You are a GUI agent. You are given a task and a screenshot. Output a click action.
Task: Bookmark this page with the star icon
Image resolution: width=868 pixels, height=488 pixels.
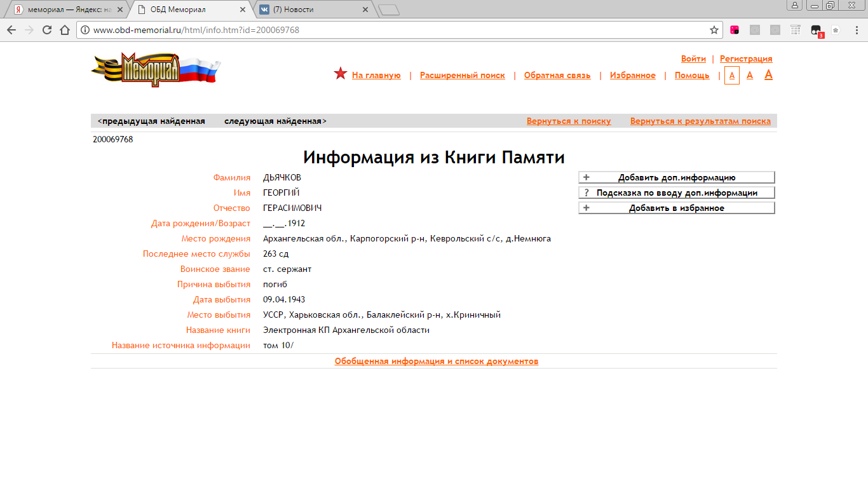click(x=714, y=30)
